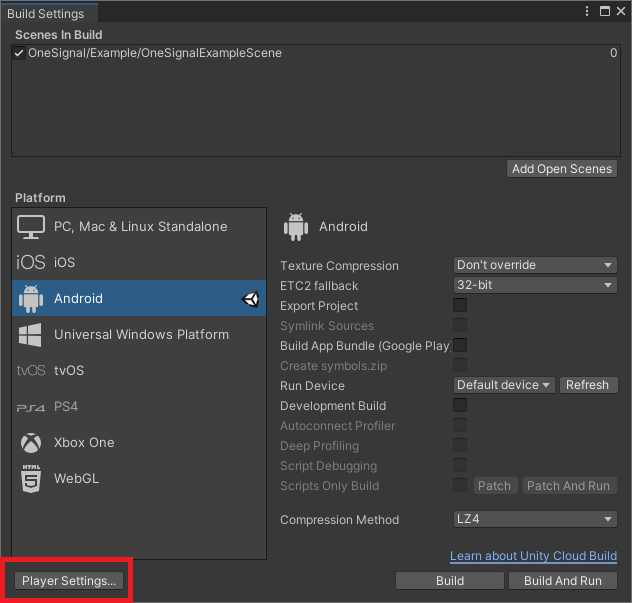The width and height of the screenshot is (632, 603).
Task: Open the Build Settings kebab menu
Action: pyautogui.click(x=587, y=11)
